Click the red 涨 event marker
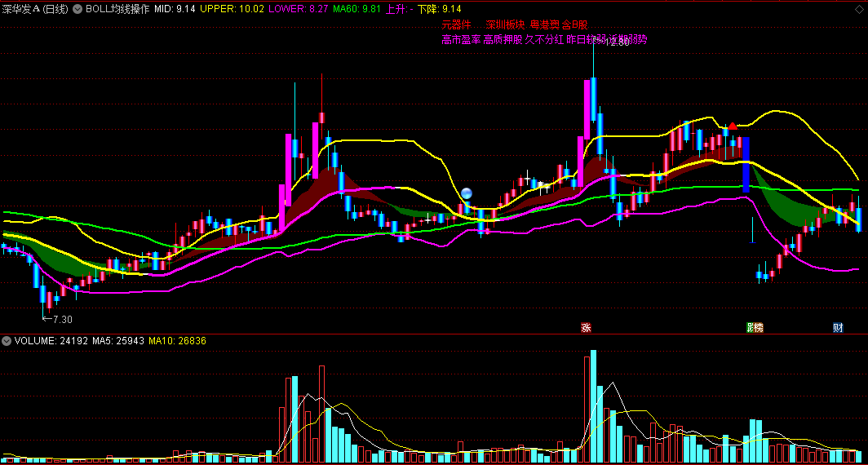868x465 pixels. pyautogui.click(x=586, y=328)
